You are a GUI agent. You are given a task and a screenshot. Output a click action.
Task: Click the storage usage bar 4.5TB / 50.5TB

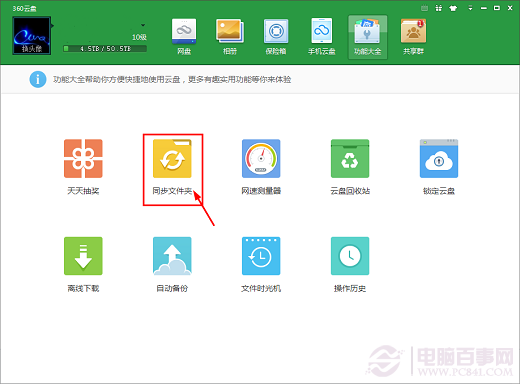[105, 49]
